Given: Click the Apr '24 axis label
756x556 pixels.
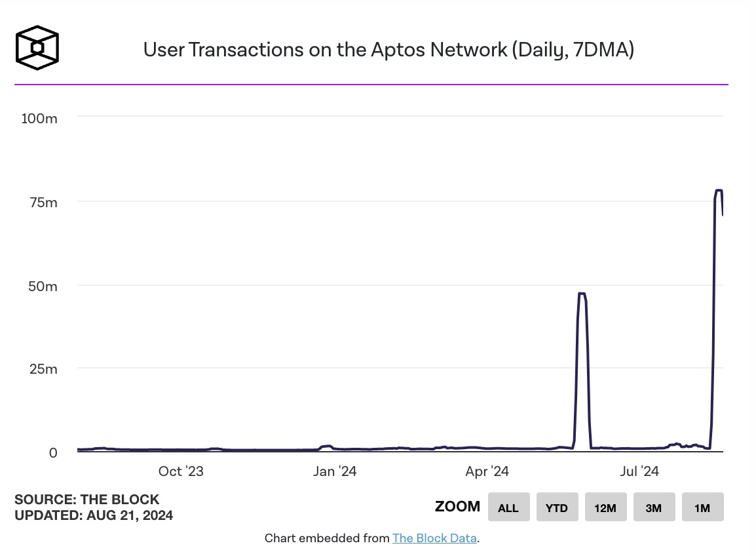Looking at the screenshot, I should (x=487, y=471).
